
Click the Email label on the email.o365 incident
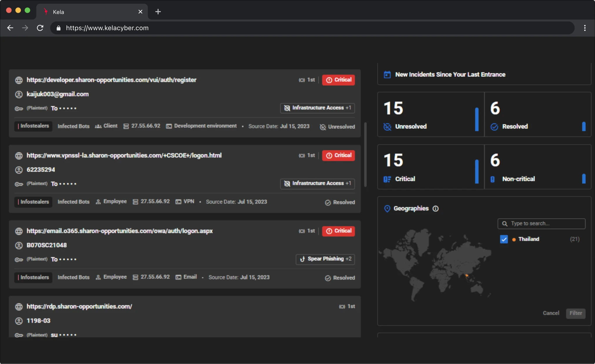point(190,277)
